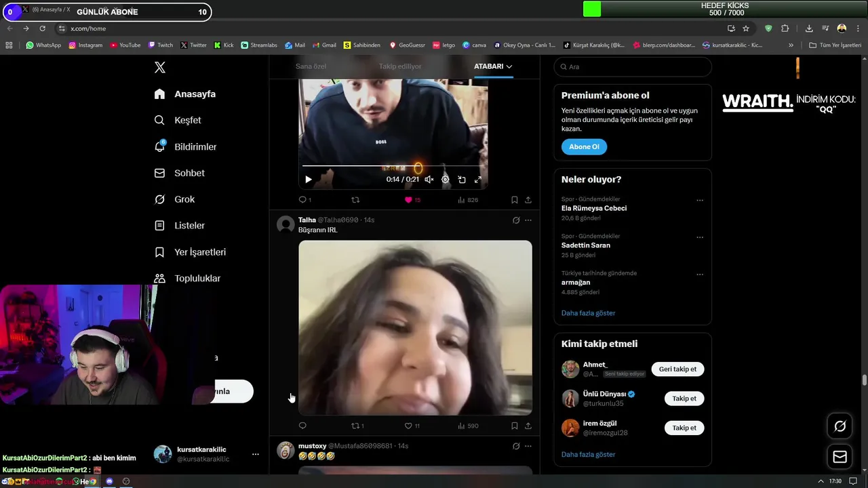Repost the video tweet
The height and width of the screenshot is (488, 868).
355,200
